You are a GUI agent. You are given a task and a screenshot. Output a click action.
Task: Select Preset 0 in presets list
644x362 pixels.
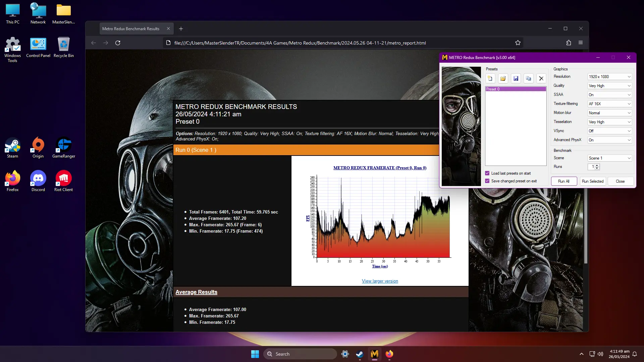pyautogui.click(x=516, y=89)
